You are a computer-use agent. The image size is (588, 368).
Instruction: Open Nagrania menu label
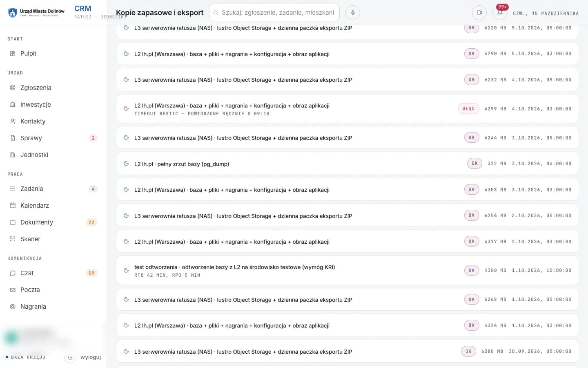pos(33,306)
